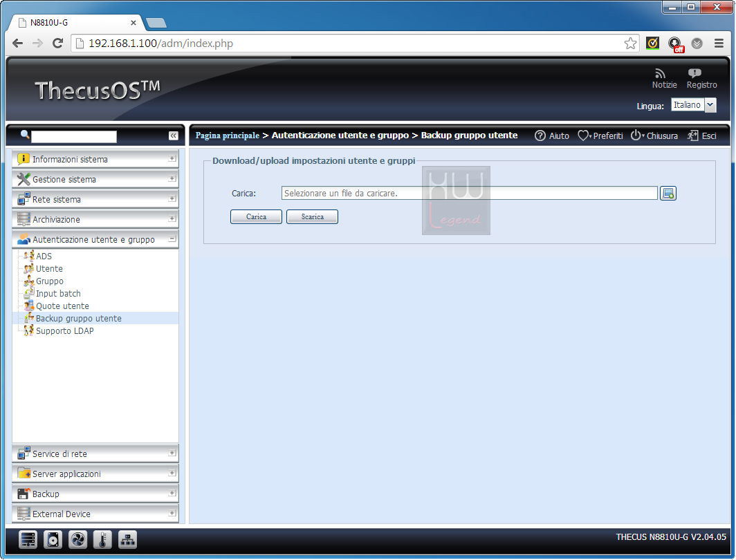Click the file browse icon next to Carica field
Screen dimensions: 736x560
click(x=668, y=193)
